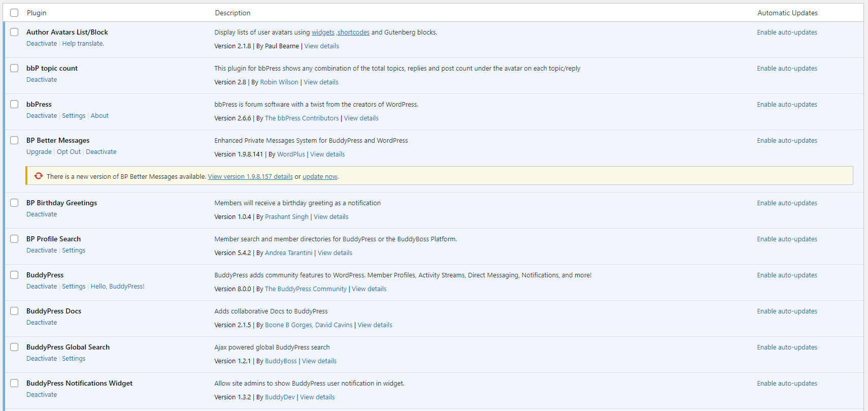
Task: Open bbPress Settings
Action: 74,116
